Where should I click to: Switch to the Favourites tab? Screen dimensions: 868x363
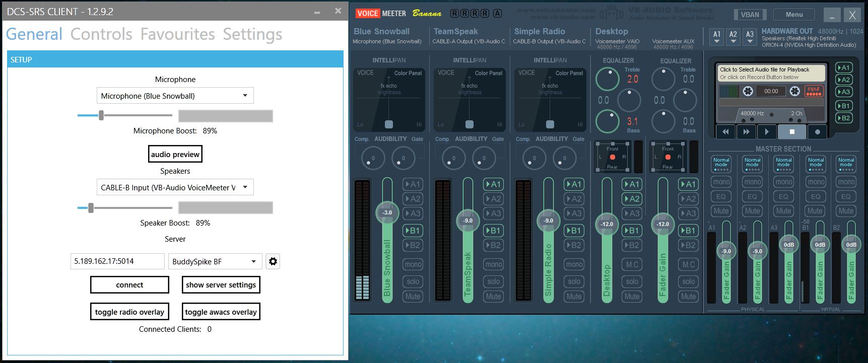pos(178,34)
